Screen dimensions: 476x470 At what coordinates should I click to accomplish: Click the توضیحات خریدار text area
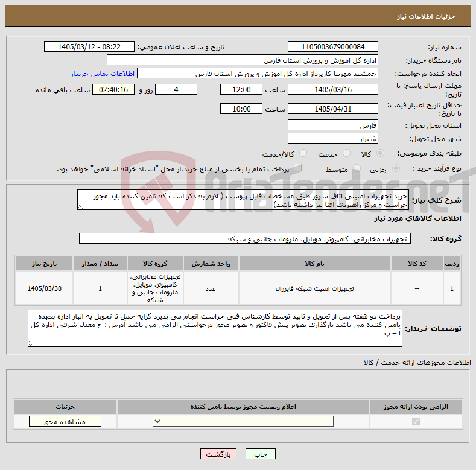[x=215, y=328]
